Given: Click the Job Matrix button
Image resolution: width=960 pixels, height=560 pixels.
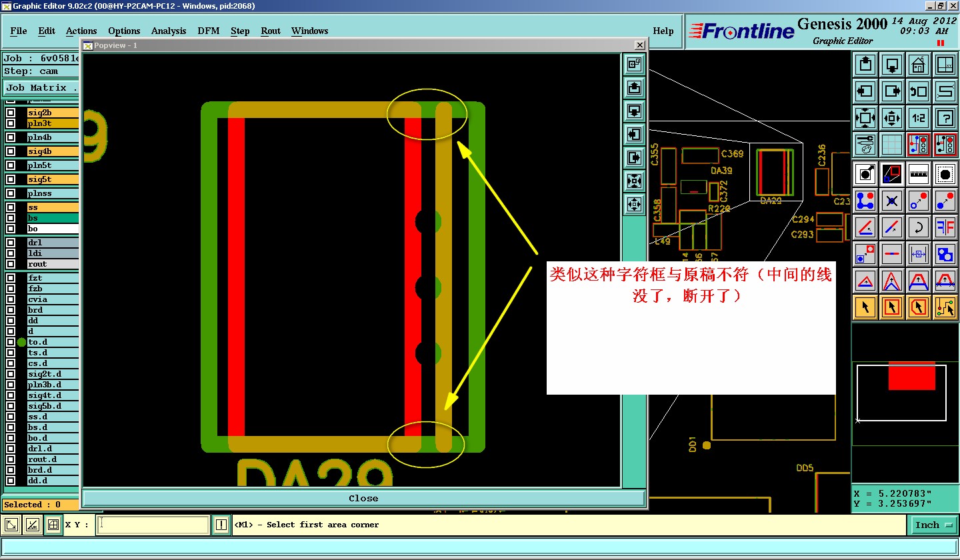Looking at the screenshot, I should tap(41, 87).
